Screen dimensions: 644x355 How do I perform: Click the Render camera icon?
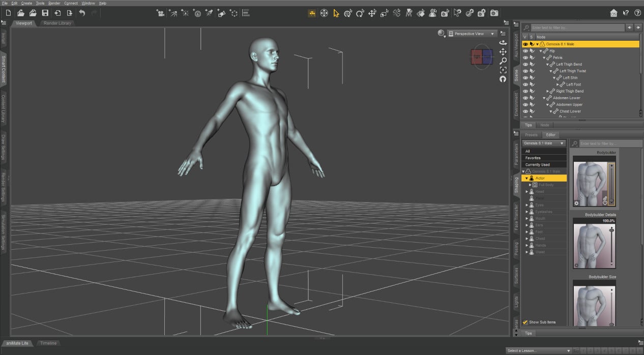click(x=494, y=13)
